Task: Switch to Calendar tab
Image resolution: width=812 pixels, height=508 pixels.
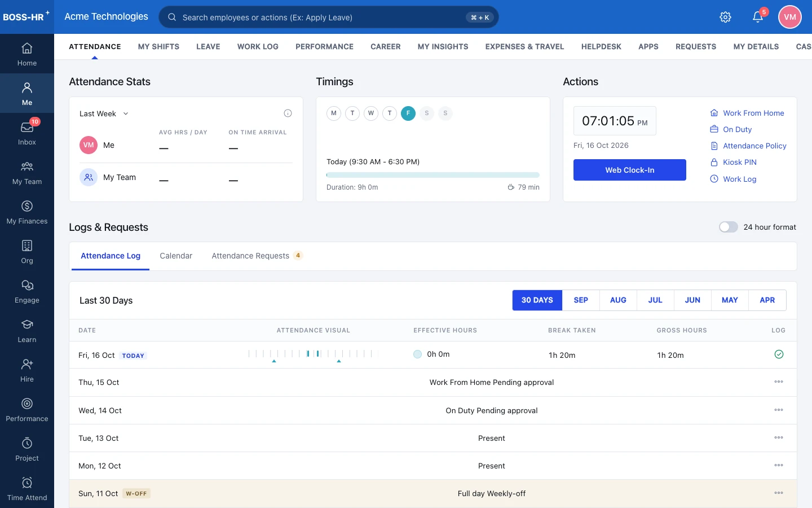Action: click(x=176, y=256)
